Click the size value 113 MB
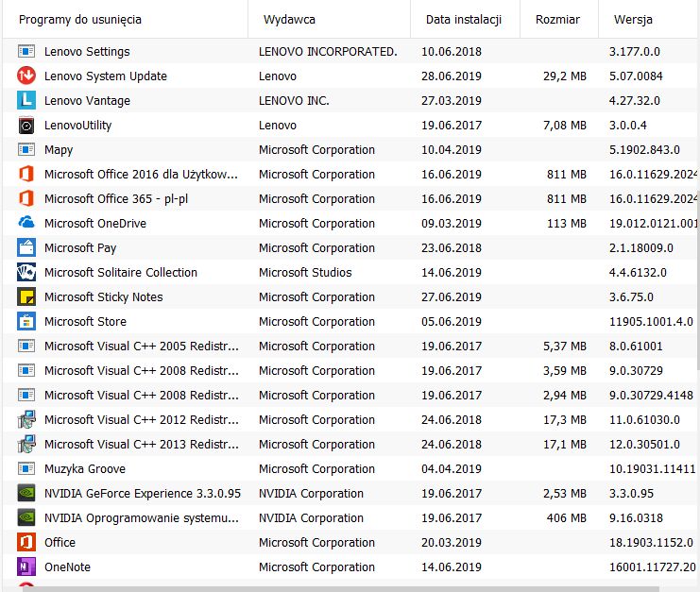Image resolution: width=700 pixels, height=592 pixels. 567,223
